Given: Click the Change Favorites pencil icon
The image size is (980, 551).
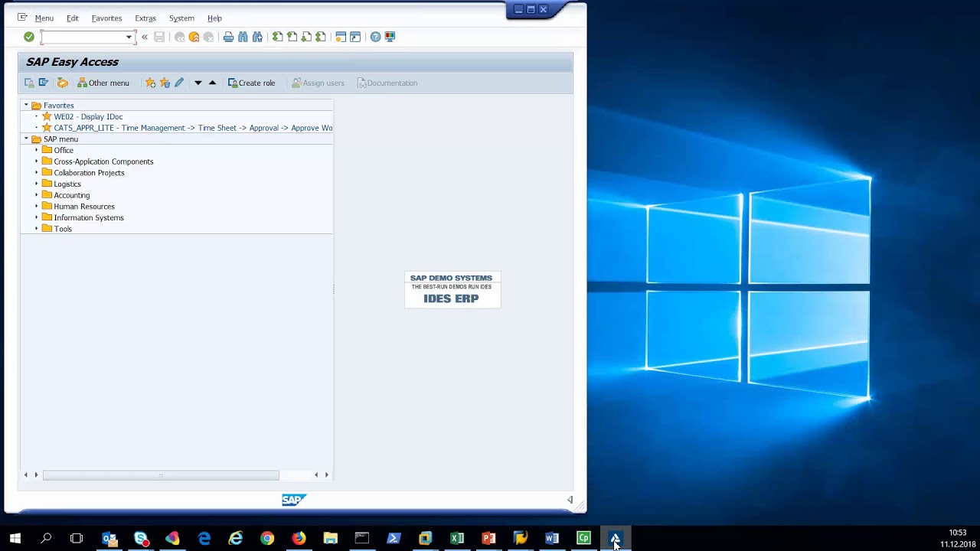Looking at the screenshot, I should pos(179,83).
